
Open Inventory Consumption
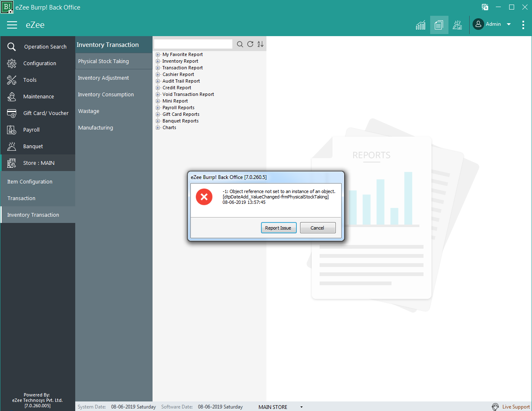tap(114, 94)
